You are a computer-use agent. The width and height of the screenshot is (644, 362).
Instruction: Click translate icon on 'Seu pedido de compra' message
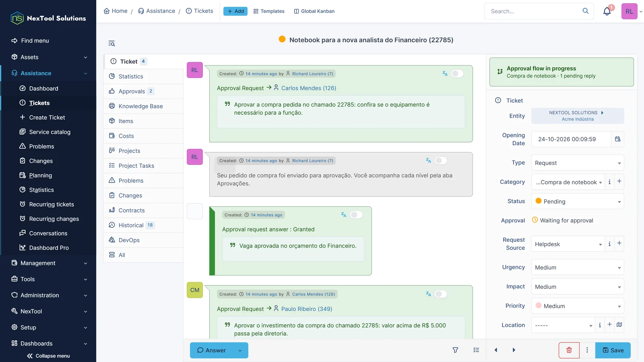pyautogui.click(x=428, y=160)
